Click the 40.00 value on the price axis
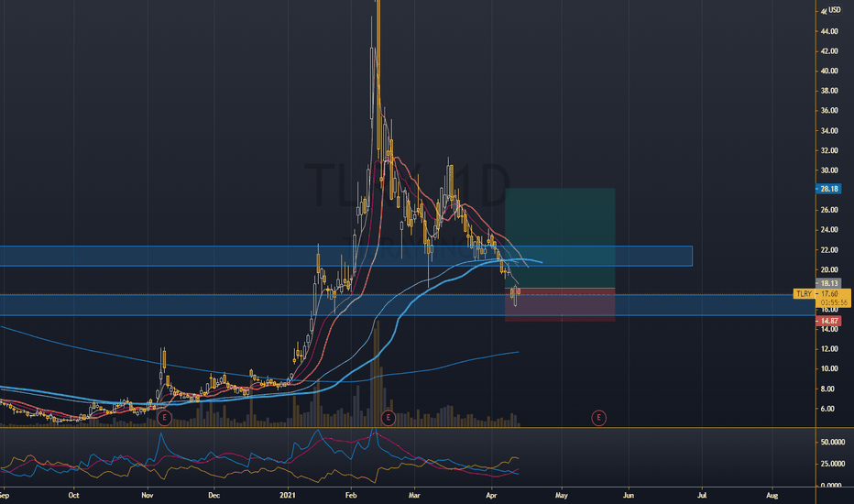The image size is (854, 504). (x=829, y=71)
